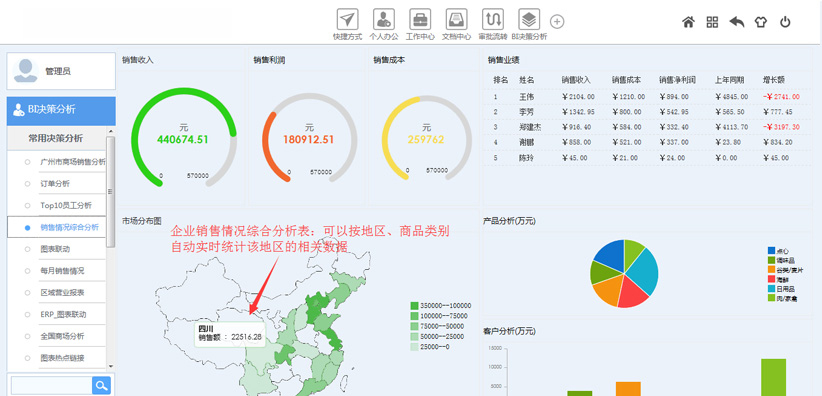This screenshot has width=822, height=396.
Task: Open the ERP_图表联动 report
Action: 63,314
